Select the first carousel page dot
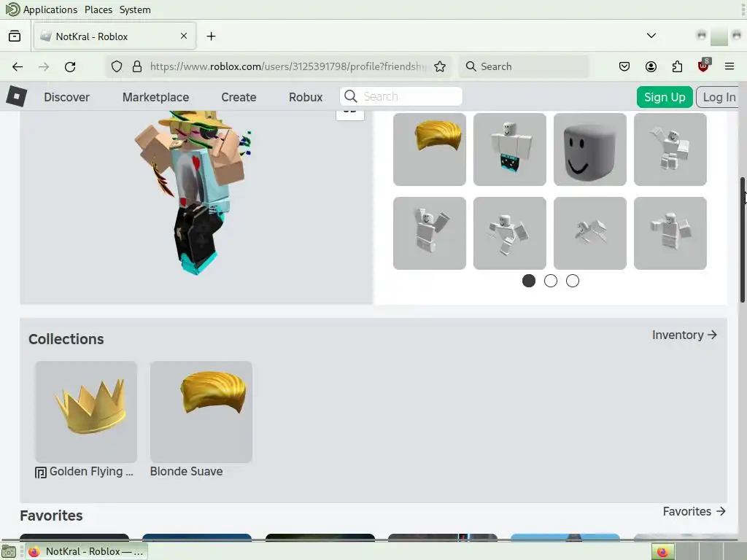 pyautogui.click(x=529, y=281)
